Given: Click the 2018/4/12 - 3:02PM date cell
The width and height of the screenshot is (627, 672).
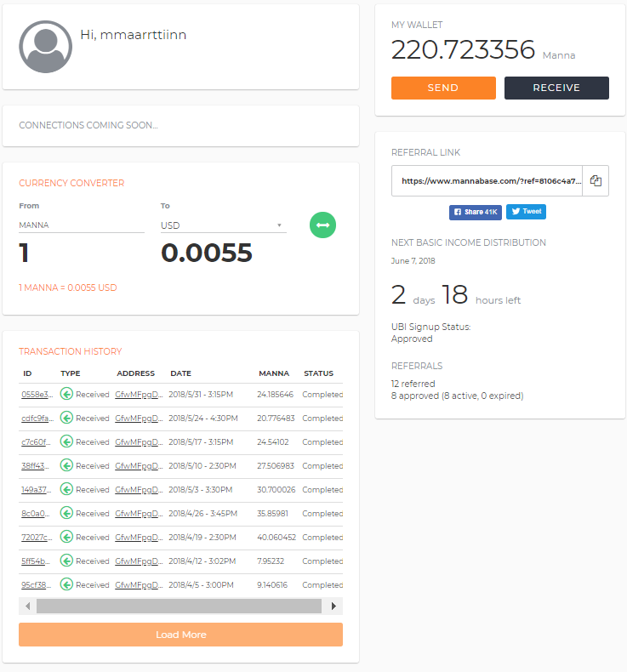Looking at the screenshot, I should tap(202, 561).
